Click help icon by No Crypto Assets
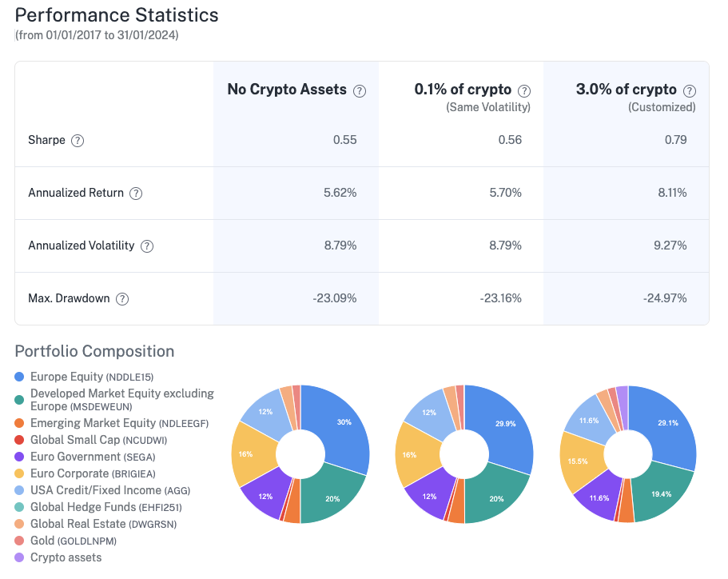The width and height of the screenshot is (728, 579). point(360,90)
